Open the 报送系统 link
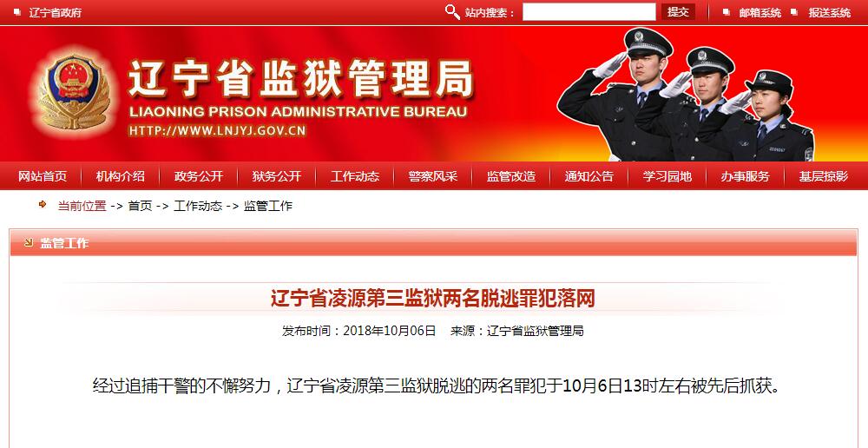This screenshot has width=868, height=448. pyautogui.click(x=829, y=12)
